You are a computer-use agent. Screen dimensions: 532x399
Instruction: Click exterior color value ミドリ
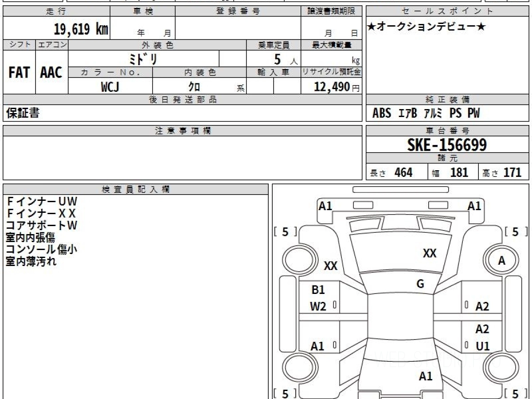[x=144, y=59]
